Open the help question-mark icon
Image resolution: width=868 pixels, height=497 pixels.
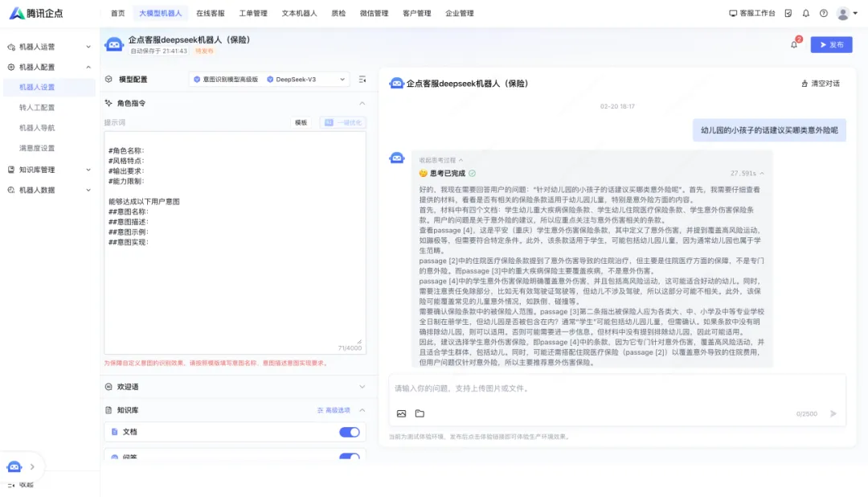pos(823,13)
